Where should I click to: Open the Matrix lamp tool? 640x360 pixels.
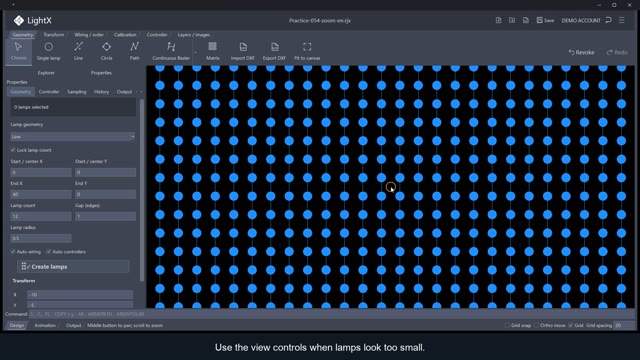pyautogui.click(x=213, y=51)
